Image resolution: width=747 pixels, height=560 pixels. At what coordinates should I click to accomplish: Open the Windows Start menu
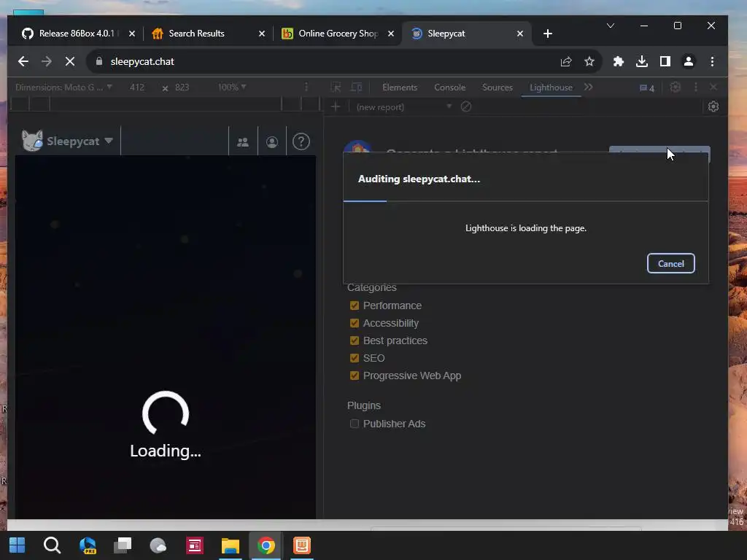(18, 545)
